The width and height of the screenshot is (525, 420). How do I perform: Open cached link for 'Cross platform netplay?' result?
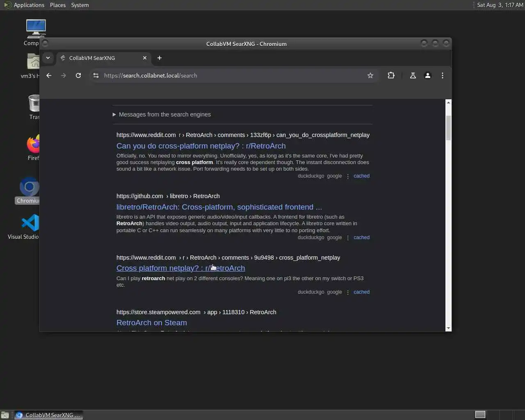[x=361, y=292]
